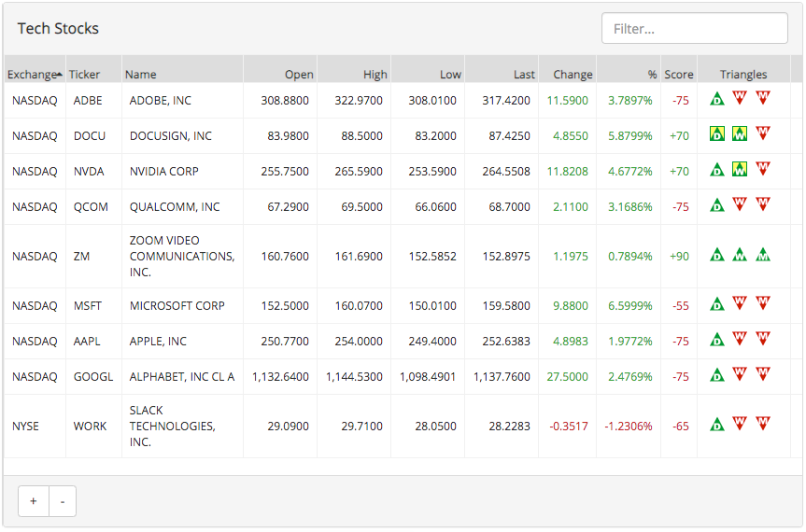Click into the Filter input field
Screen dimensions: 806x532
695,28
